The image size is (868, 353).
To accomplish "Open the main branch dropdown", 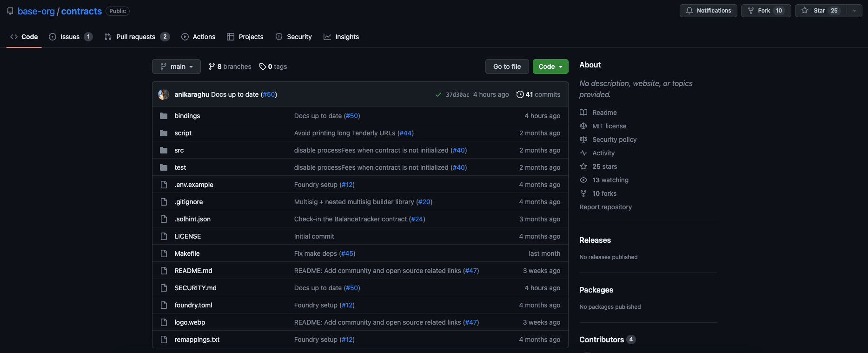I will [176, 67].
